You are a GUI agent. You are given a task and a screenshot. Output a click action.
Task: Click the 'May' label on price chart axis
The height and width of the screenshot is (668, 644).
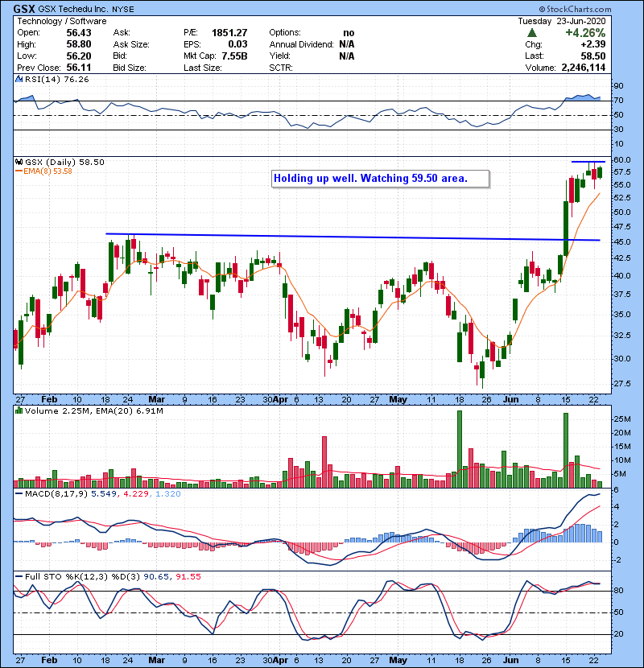coord(398,399)
